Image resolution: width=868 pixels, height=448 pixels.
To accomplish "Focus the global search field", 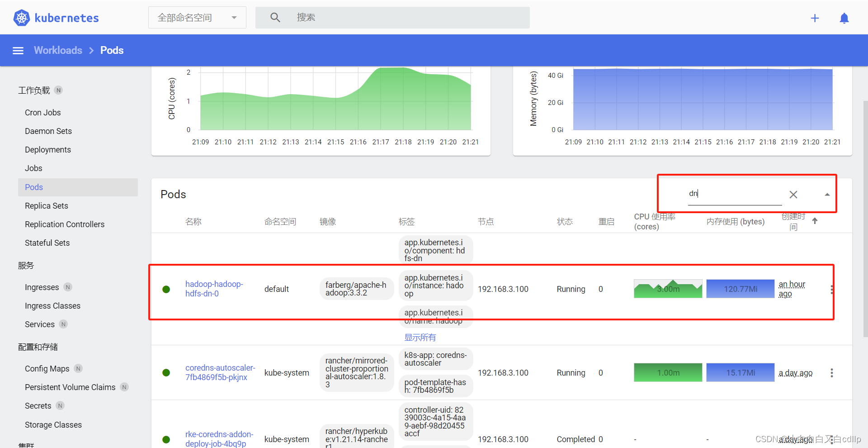I will pos(392,18).
